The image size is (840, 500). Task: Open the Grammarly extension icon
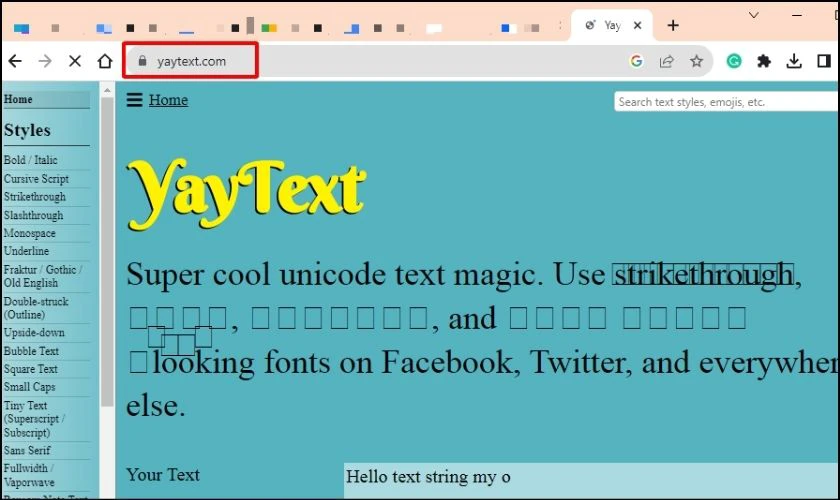click(734, 61)
